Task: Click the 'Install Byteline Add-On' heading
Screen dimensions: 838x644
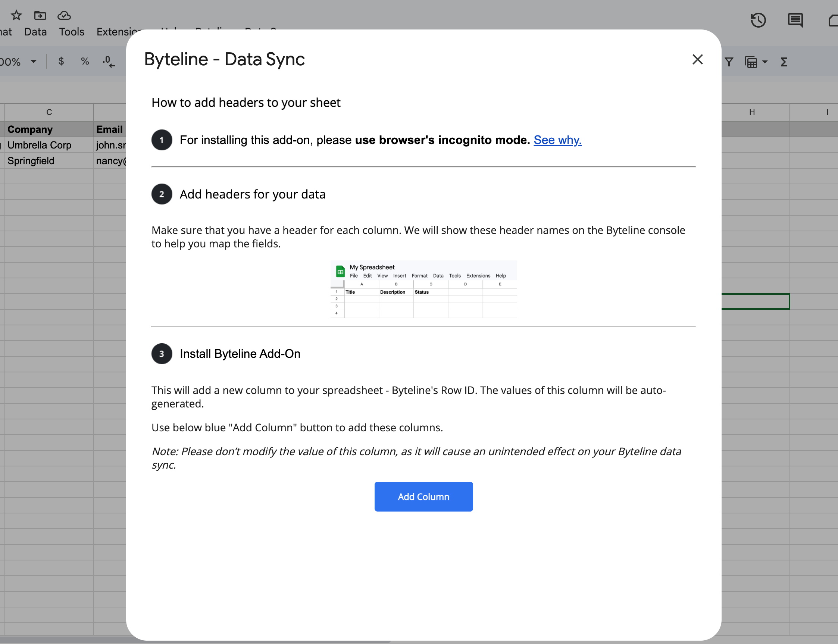Action: tap(240, 353)
